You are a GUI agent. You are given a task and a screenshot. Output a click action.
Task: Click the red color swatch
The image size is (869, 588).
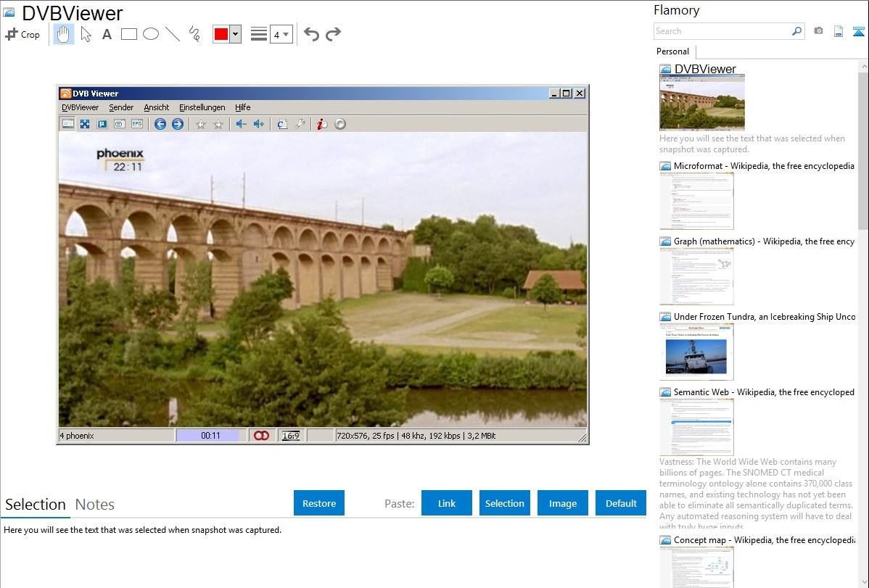[221, 34]
